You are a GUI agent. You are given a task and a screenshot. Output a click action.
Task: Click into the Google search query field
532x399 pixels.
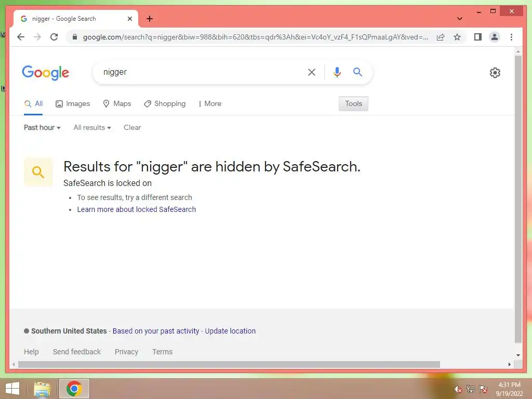point(202,72)
